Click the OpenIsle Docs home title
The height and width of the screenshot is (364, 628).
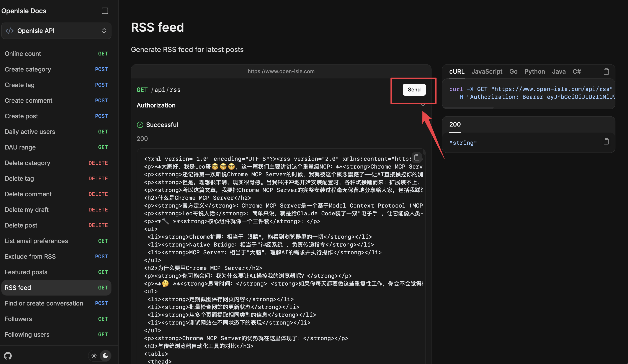[x=24, y=11]
